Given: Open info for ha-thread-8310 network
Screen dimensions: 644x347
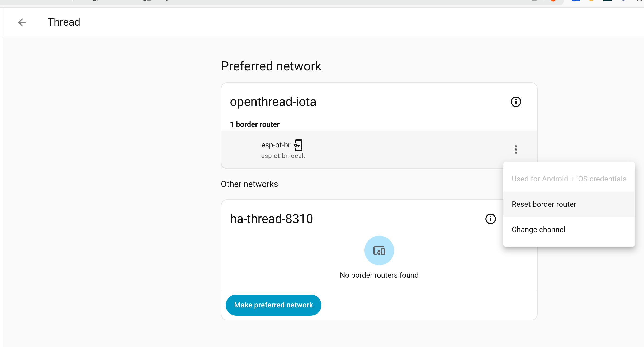Looking at the screenshot, I should pos(490,219).
